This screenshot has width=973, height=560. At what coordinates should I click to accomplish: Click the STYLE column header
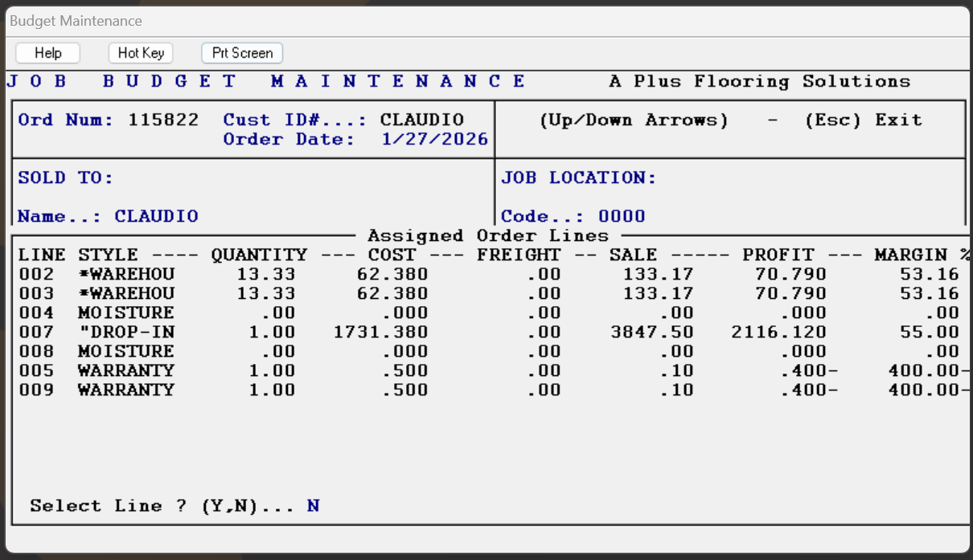(x=109, y=255)
